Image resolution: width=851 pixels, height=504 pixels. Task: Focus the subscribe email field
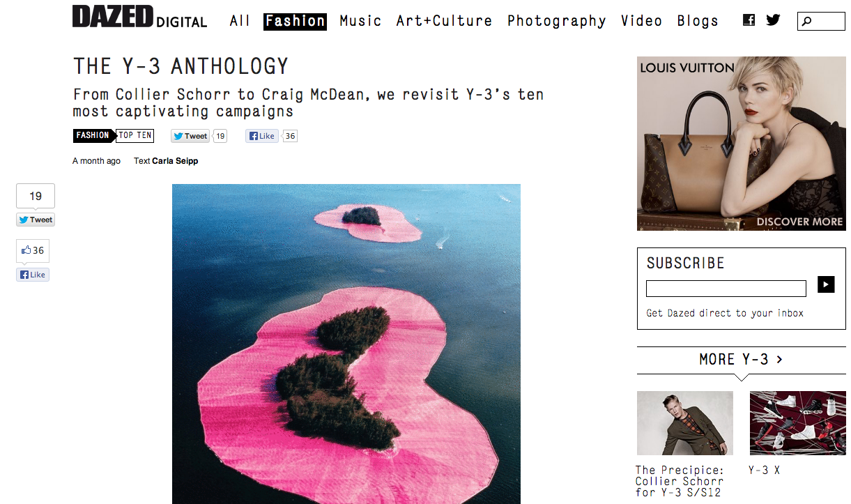pyautogui.click(x=726, y=288)
